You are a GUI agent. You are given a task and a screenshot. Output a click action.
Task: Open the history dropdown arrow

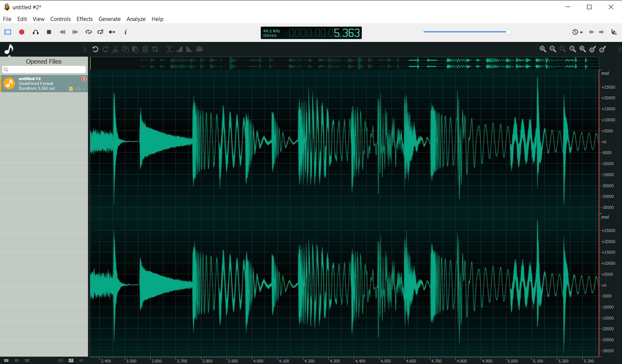582,32
